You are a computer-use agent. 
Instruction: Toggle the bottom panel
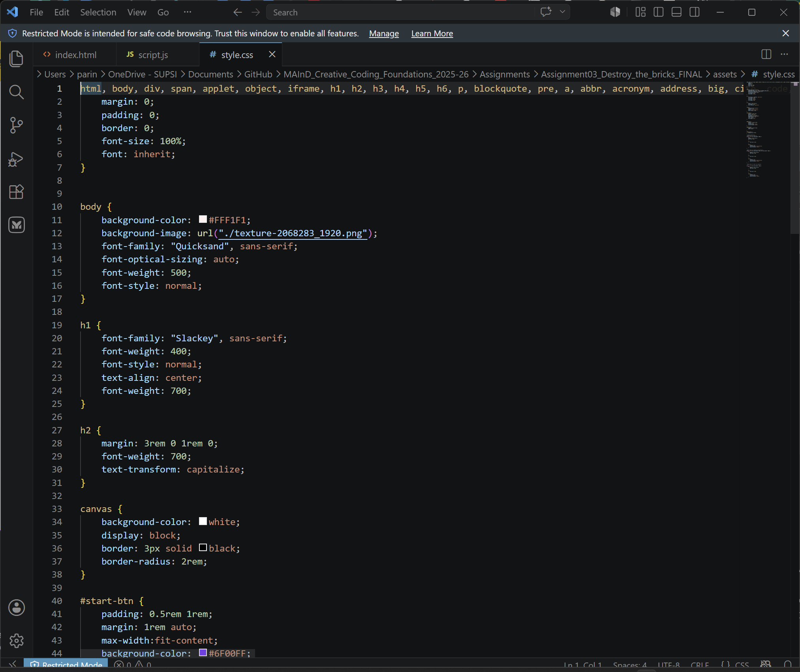pos(676,12)
